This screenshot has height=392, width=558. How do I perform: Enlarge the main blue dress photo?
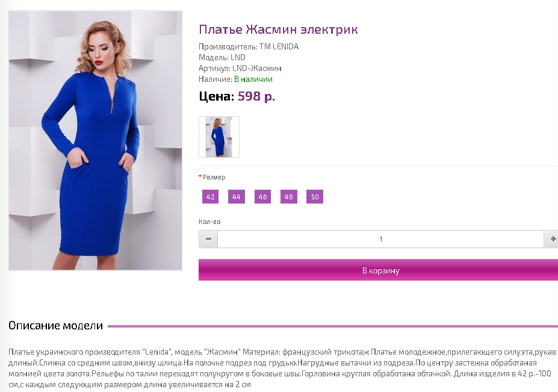point(95,141)
